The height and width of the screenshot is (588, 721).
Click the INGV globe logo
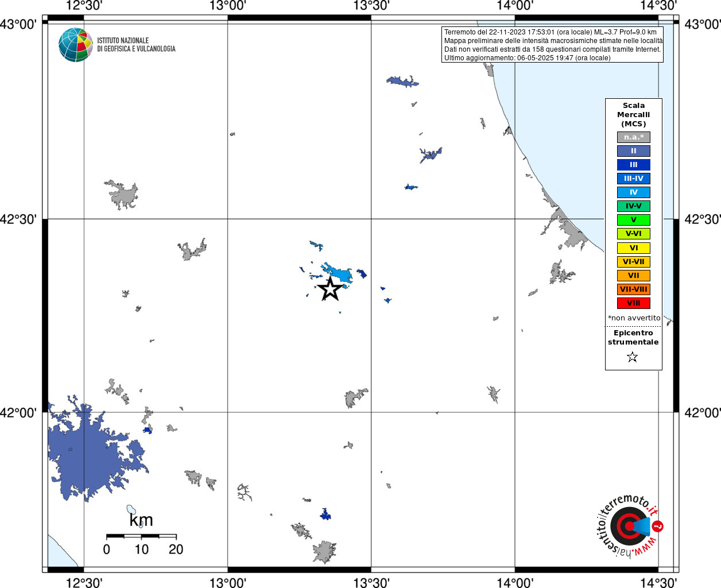[x=76, y=45]
